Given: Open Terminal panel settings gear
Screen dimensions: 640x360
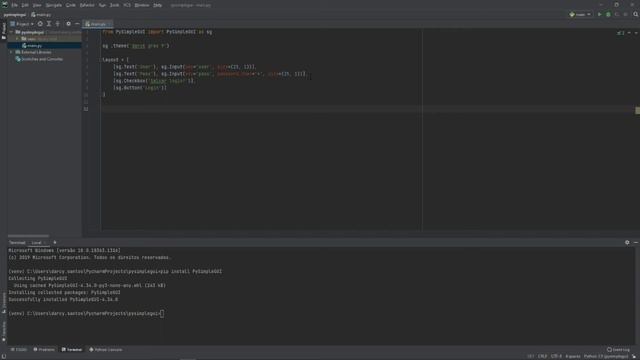Looking at the screenshot, I should click(x=627, y=242).
